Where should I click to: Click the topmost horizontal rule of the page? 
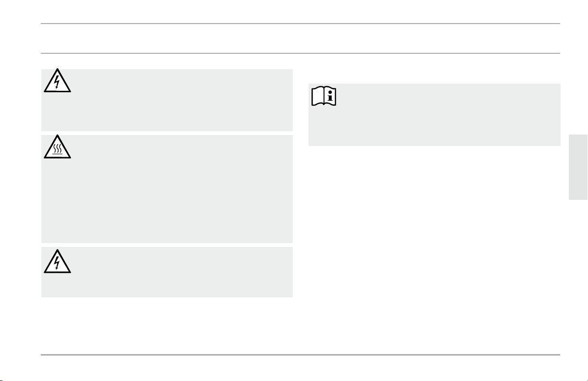300,24
